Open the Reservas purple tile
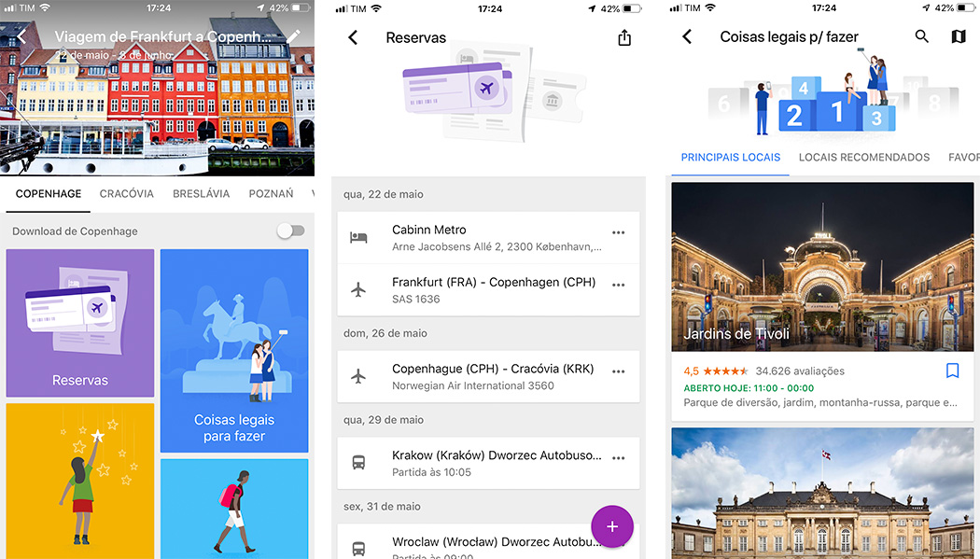The width and height of the screenshot is (980, 559). tap(80, 323)
